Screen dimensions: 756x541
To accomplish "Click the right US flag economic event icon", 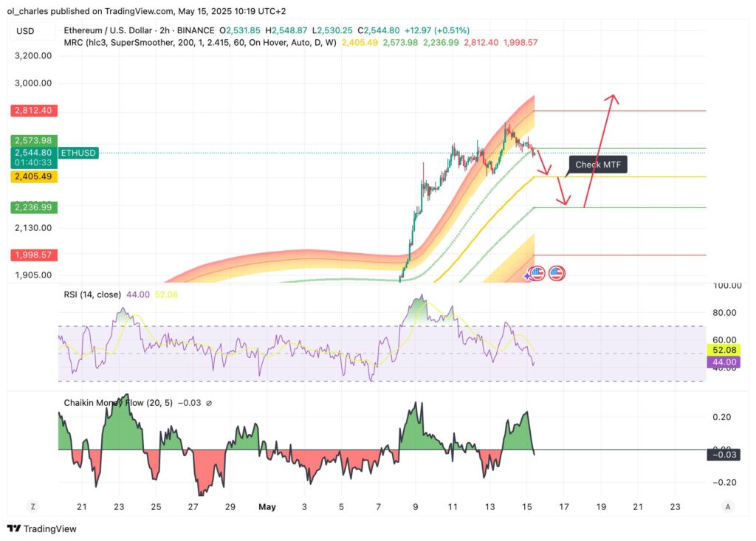I will pyautogui.click(x=557, y=273).
